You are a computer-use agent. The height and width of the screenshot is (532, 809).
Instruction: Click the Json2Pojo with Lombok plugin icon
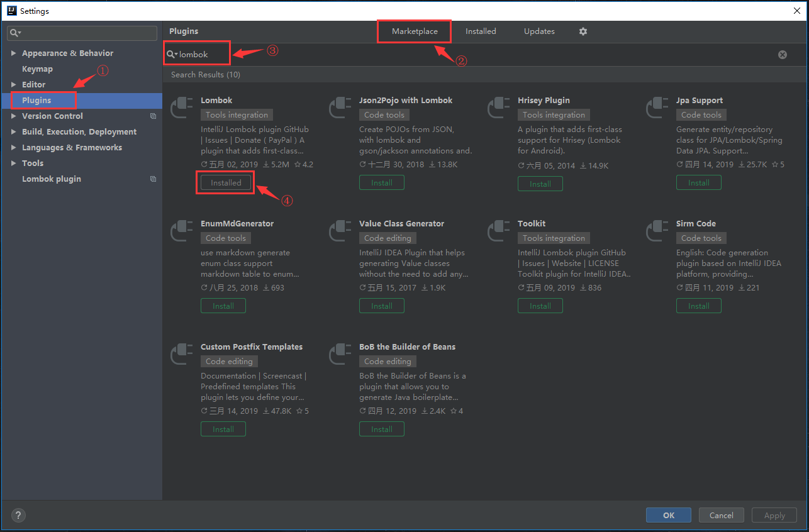point(340,108)
